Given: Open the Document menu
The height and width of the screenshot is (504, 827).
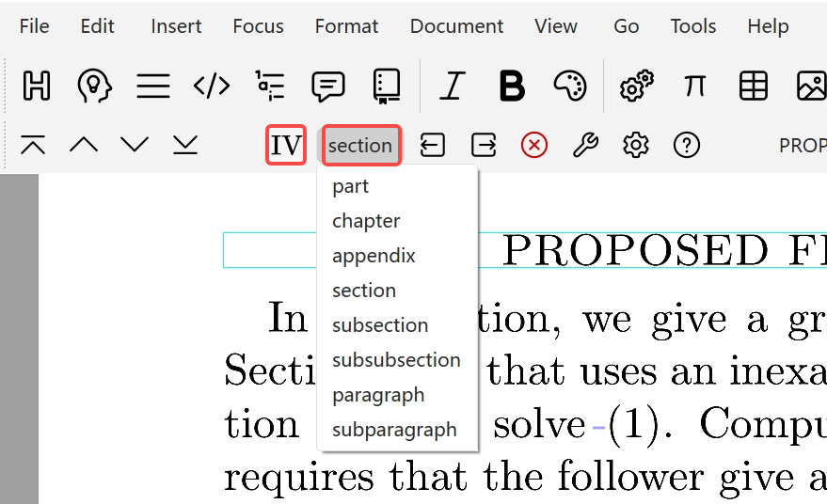Looking at the screenshot, I should tap(456, 26).
